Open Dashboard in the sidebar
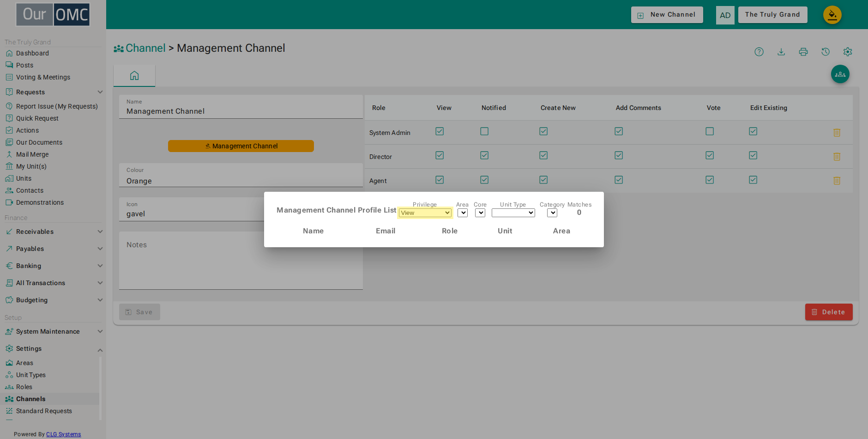868x439 pixels. pyautogui.click(x=32, y=53)
